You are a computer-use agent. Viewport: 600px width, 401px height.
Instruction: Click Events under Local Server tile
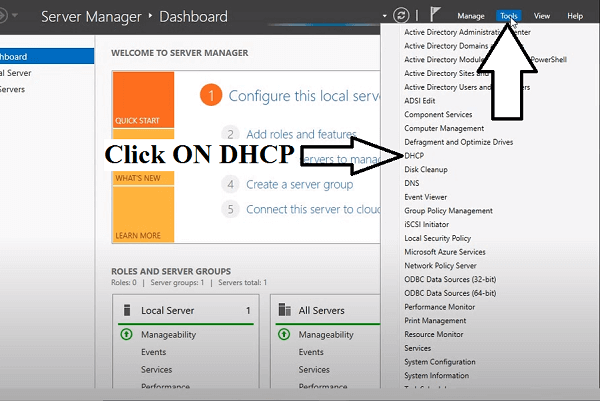[x=153, y=352]
